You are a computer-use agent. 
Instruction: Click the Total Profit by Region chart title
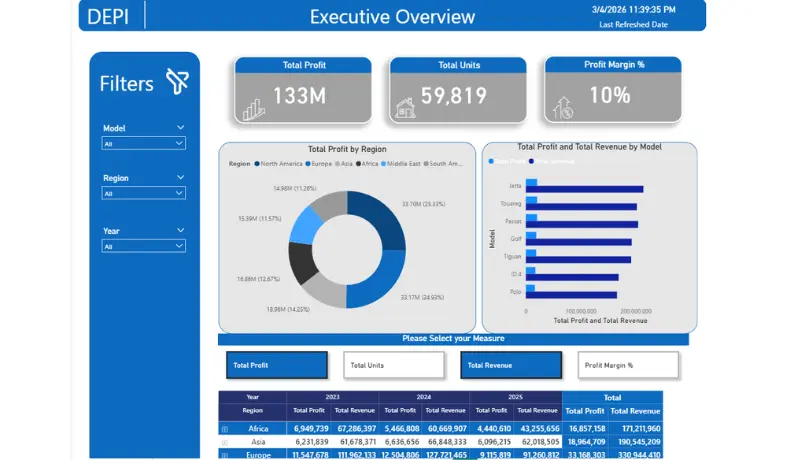pyautogui.click(x=347, y=149)
